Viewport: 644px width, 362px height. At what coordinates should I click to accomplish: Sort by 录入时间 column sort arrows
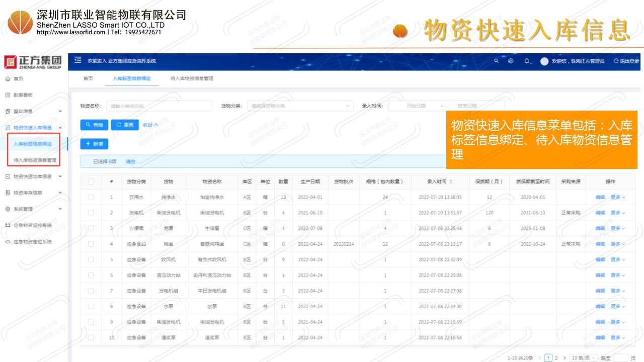tap(451, 182)
